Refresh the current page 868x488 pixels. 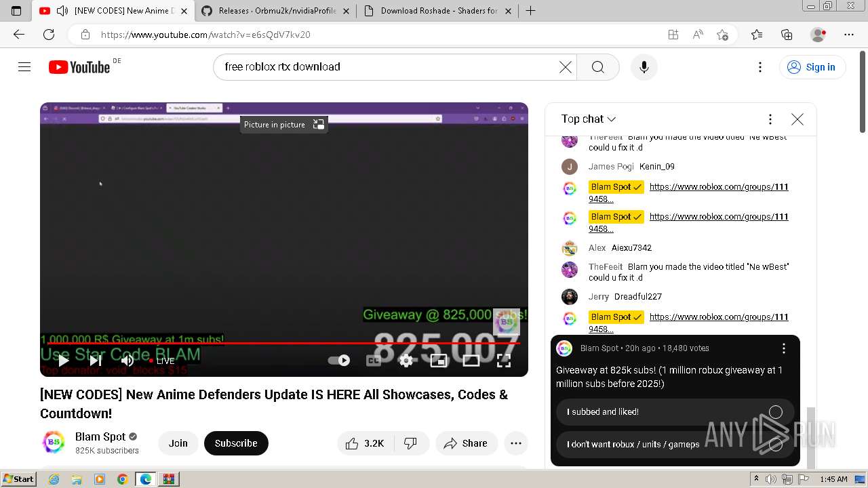[x=49, y=35]
